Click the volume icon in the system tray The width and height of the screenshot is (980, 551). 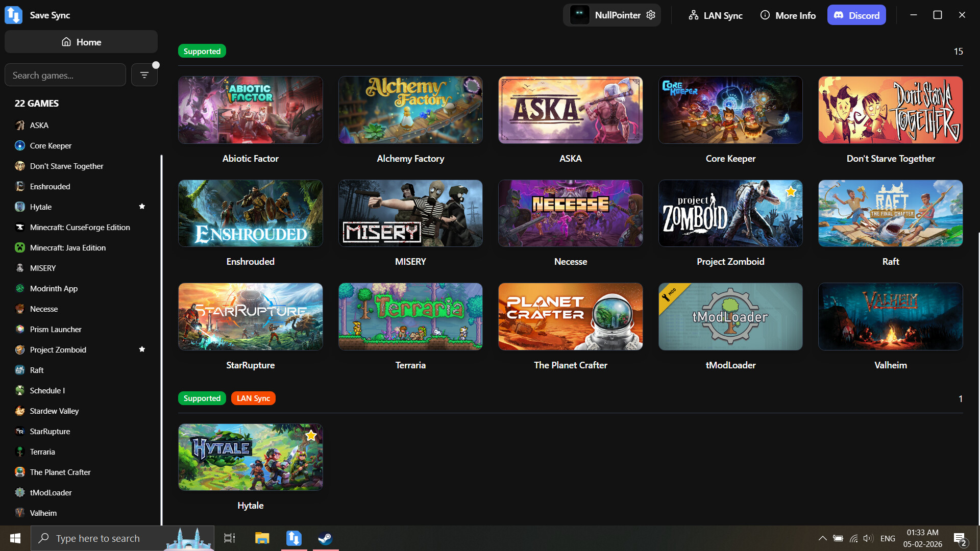coord(868,538)
